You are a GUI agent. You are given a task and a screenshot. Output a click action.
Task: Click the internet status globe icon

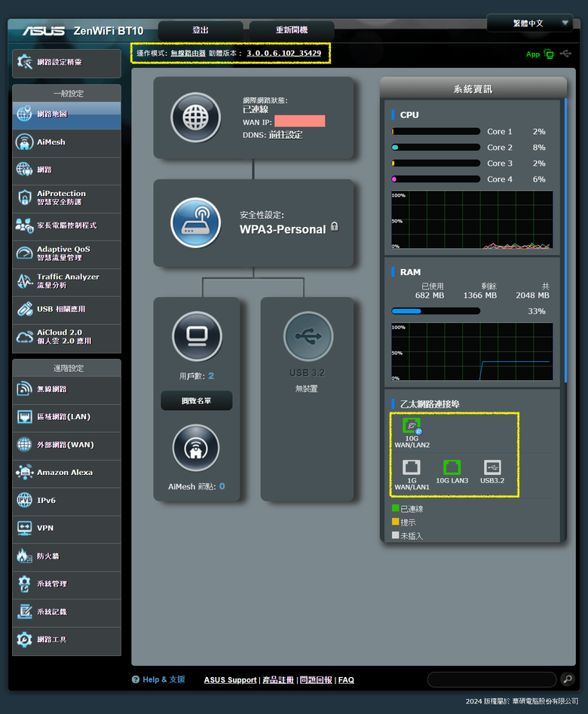click(x=196, y=118)
